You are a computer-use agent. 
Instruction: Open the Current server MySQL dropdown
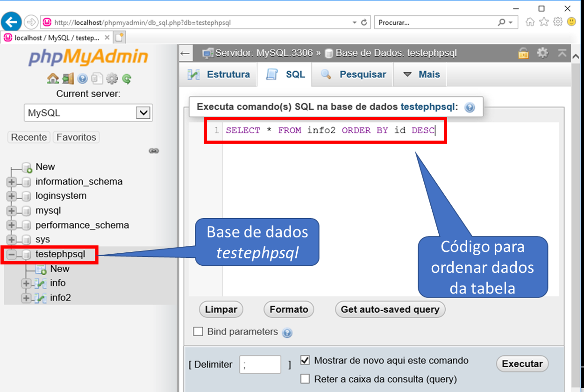[88, 113]
